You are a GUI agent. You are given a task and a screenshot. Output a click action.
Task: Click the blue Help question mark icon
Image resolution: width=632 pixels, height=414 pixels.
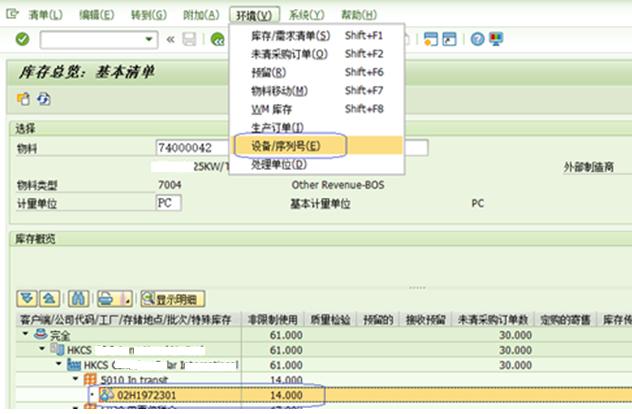coord(478,39)
